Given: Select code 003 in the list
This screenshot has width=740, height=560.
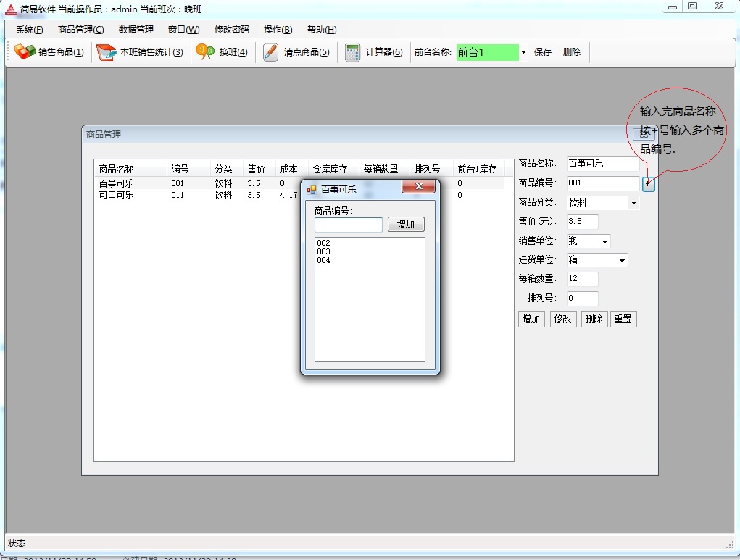Looking at the screenshot, I should (323, 251).
